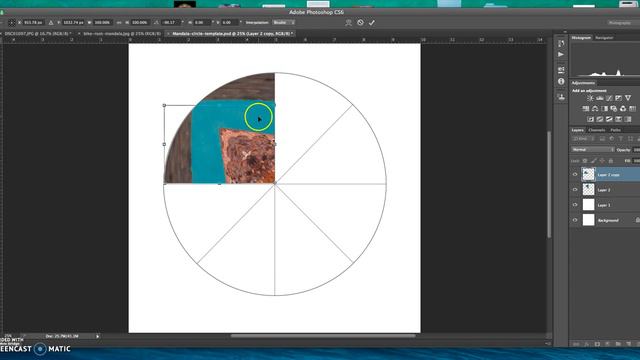The height and width of the screenshot is (360, 640).
Task: Click the X position field
Action: (x=33, y=22)
